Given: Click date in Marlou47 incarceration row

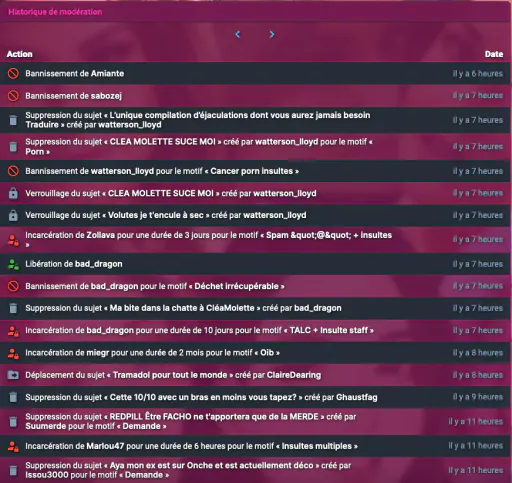Looking at the screenshot, I should click(x=476, y=446).
